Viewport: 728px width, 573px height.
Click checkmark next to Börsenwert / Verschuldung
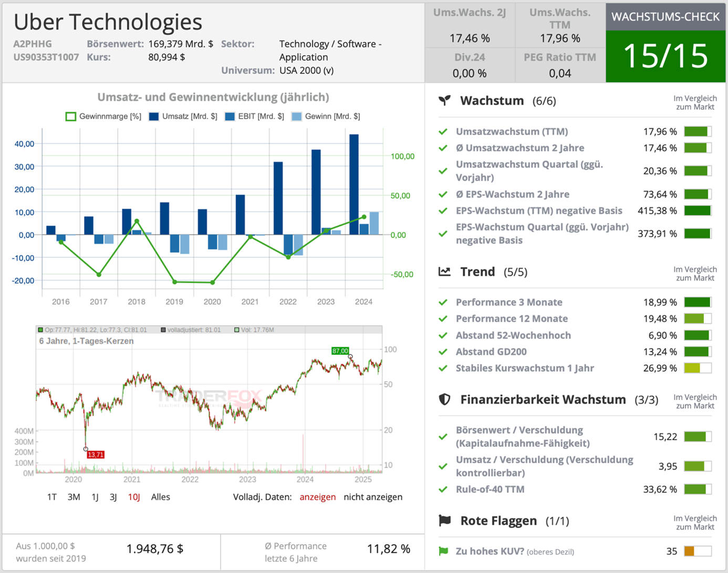pos(443,437)
